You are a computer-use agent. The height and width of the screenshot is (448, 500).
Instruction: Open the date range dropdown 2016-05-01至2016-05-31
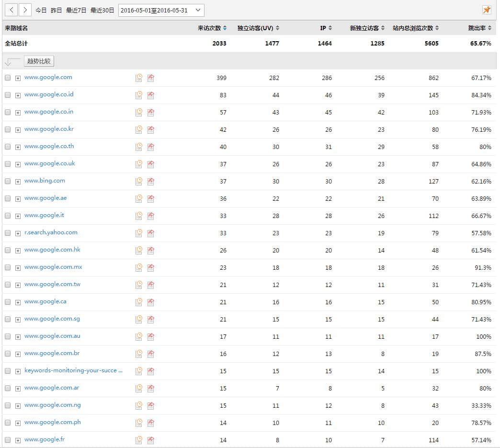pyautogui.click(x=161, y=10)
